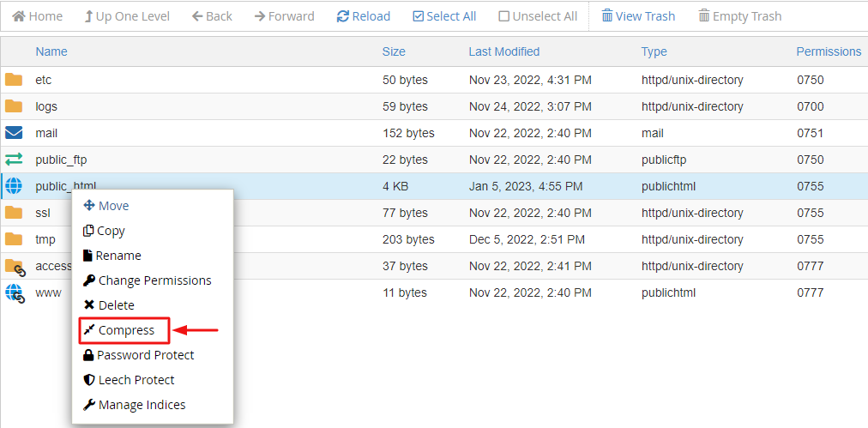The height and width of the screenshot is (428, 868).
Task: Choose Leech Protect from context menu
Action: tap(129, 380)
